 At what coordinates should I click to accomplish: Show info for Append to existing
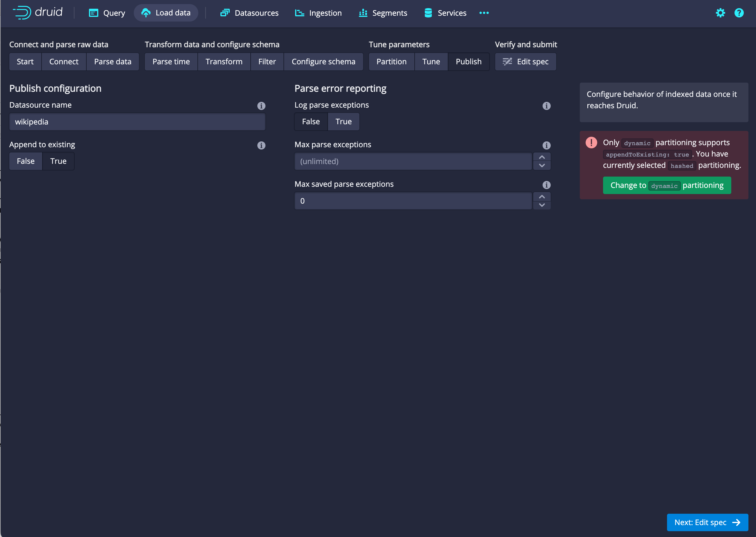[261, 145]
